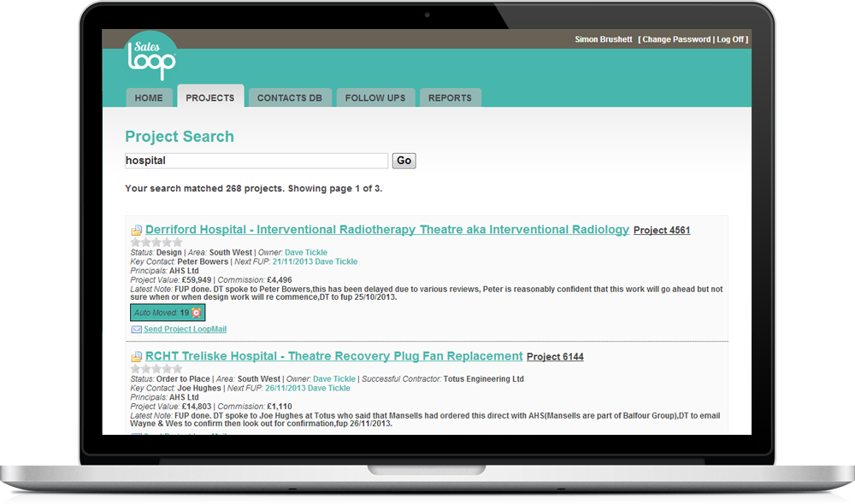Click the search matched 268 projects text
Image resolution: width=855 pixels, height=504 pixels.
tap(254, 189)
